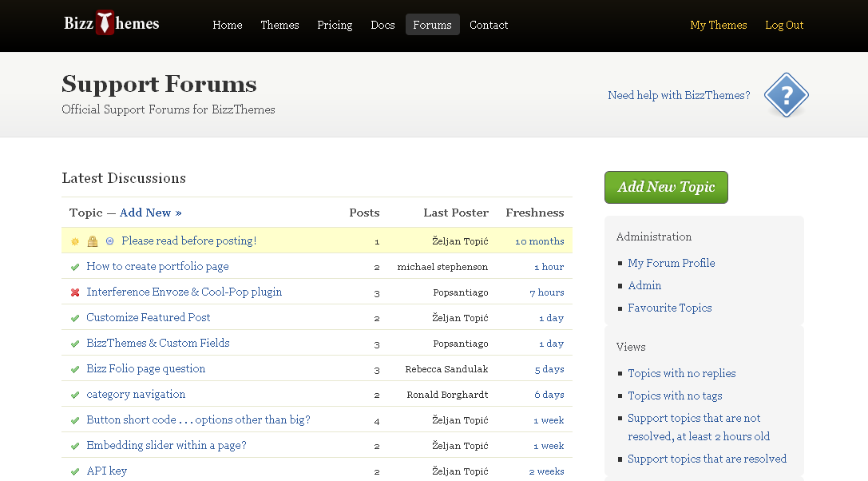Click the 'Freshness' column header

[535, 213]
